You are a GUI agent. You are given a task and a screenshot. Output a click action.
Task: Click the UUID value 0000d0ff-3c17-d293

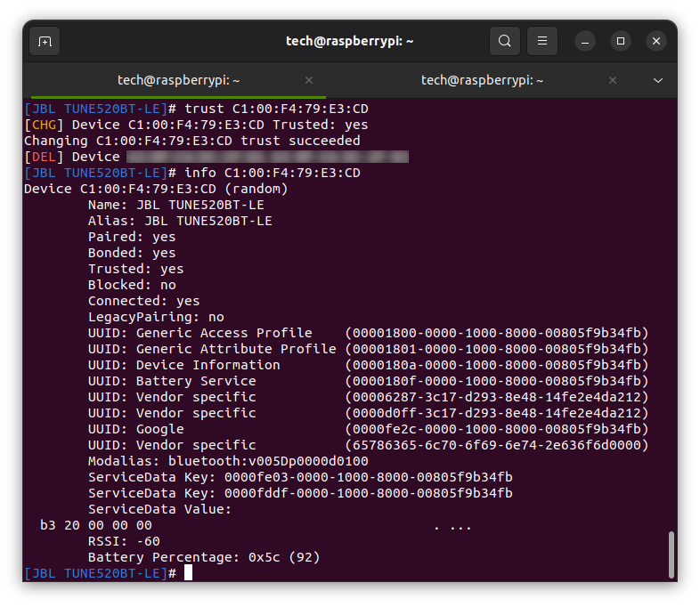click(497, 414)
